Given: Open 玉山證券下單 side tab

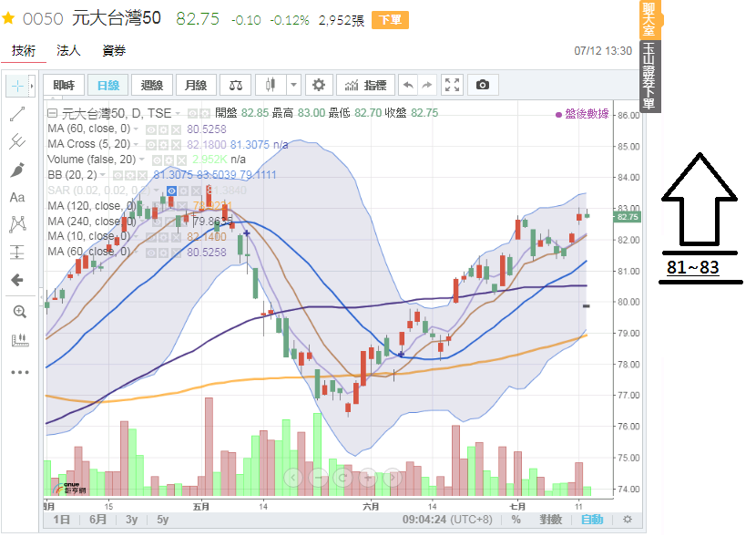Looking at the screenshot, I should tap(650, 77).
